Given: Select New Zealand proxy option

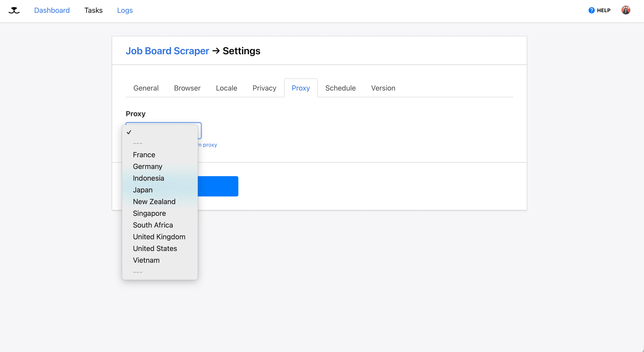Looking at the screenshot, I should 154,202.
